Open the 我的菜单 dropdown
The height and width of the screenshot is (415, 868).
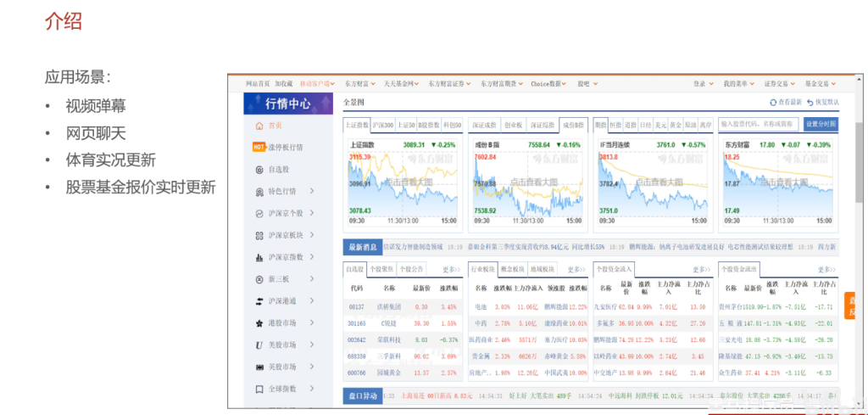(x=737, y=84)
